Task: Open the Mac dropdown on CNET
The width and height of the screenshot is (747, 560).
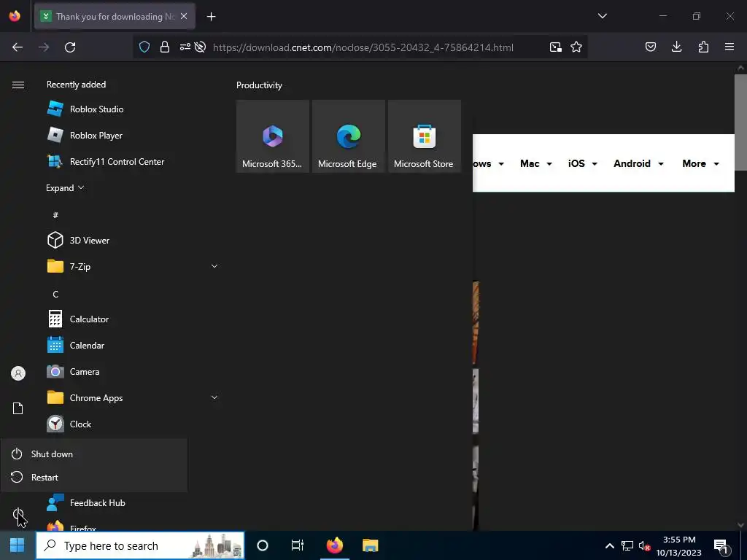Action: pyautogui.click(x=536, y=163)
